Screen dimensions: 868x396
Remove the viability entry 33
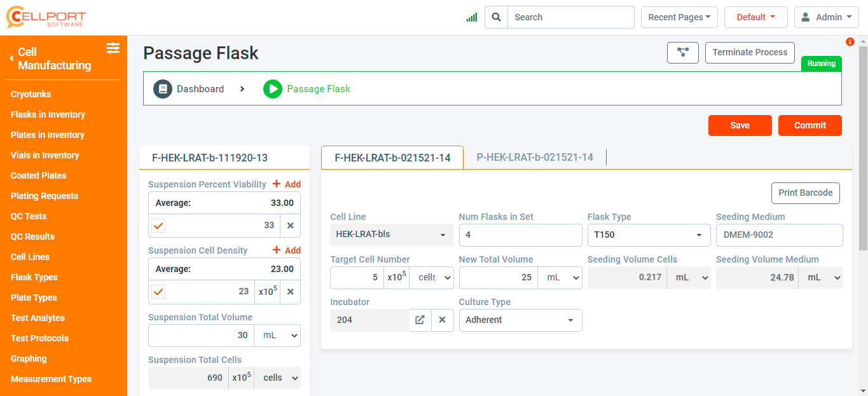[x=291, y=226]
